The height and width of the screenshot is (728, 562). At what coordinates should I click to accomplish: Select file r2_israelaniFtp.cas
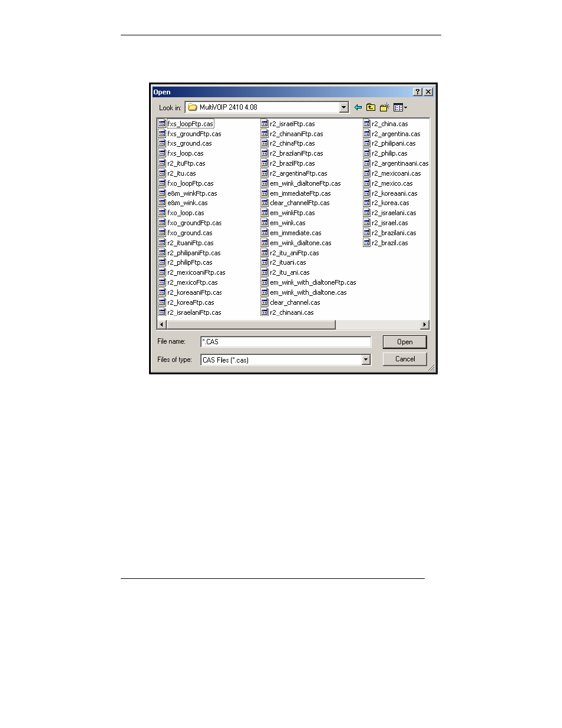tap(194, 312)
